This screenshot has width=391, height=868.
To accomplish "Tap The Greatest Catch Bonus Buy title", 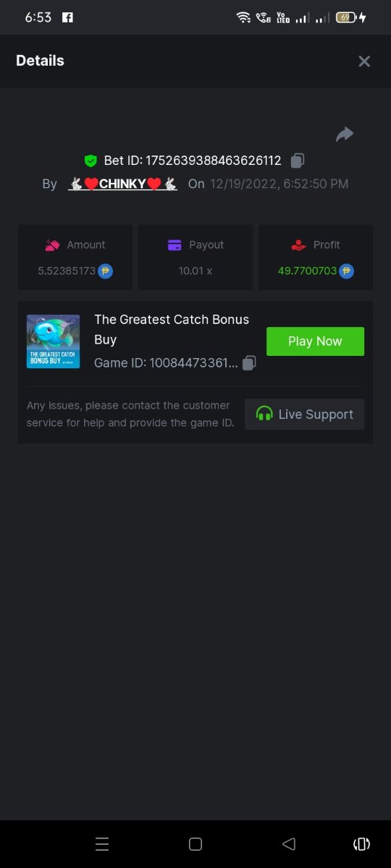I will click(172, 329).
